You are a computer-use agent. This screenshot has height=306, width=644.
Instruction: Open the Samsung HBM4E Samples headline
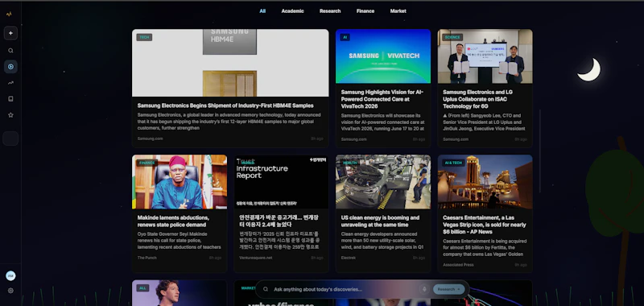click(225, 105)
